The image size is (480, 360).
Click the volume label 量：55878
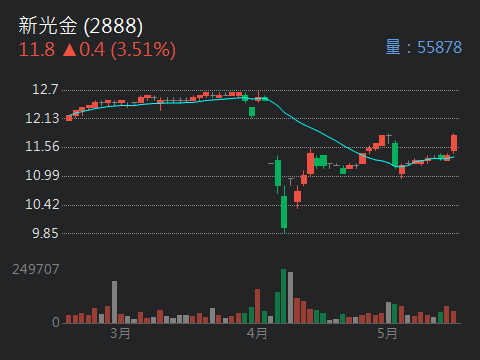click(x=424, y=47)
